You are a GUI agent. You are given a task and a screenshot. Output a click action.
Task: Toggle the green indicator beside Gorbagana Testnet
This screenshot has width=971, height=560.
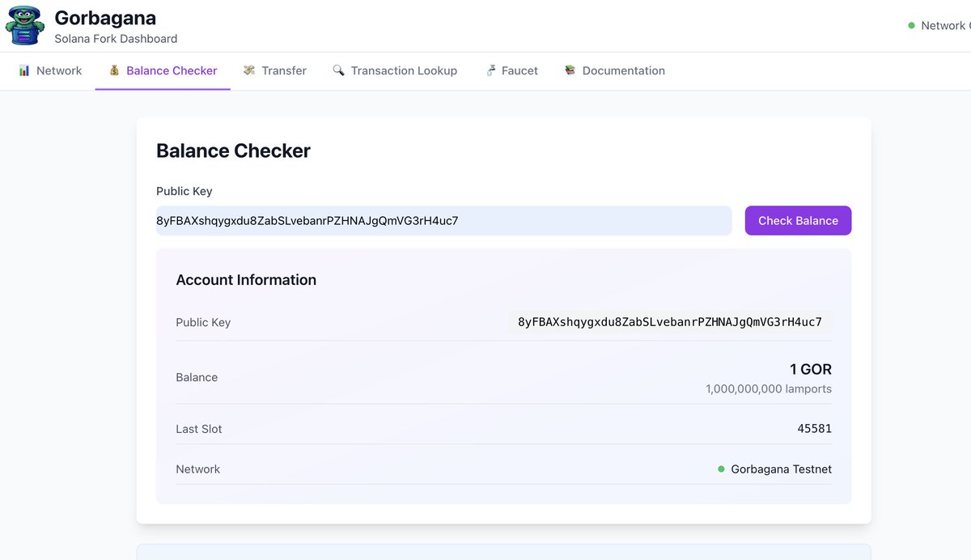(721, 469)
